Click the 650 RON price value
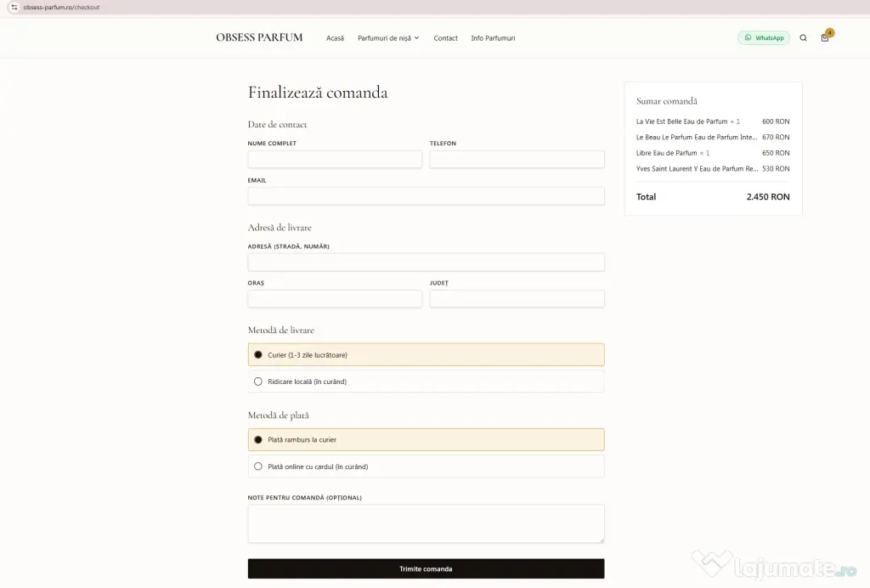 point(776,153)
